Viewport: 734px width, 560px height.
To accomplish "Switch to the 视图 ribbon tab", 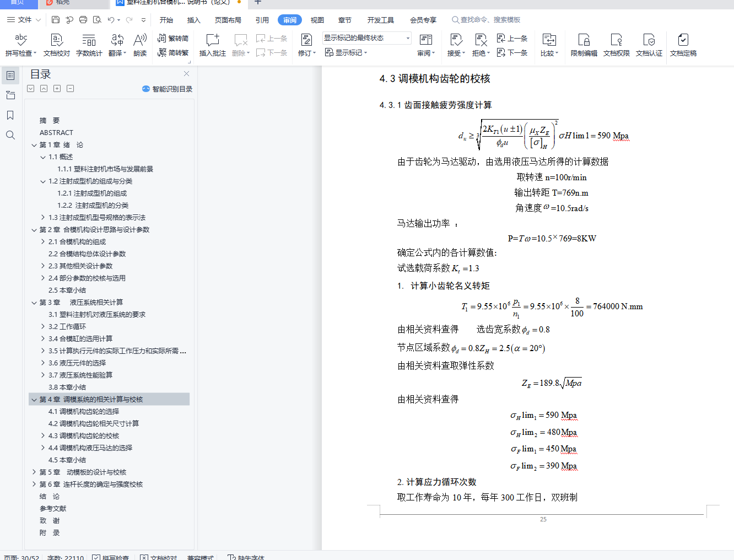I will point(317,20).
